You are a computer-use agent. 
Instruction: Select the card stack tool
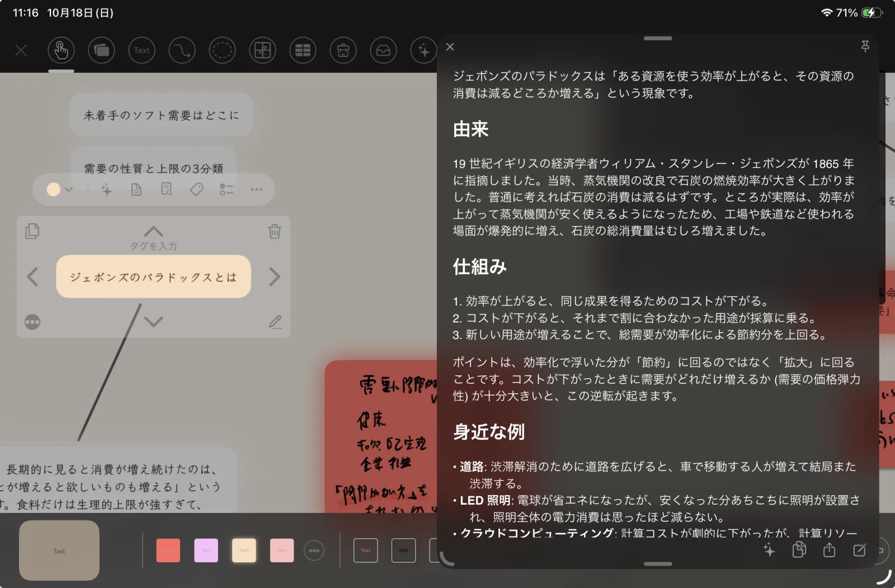click(101, 50)
